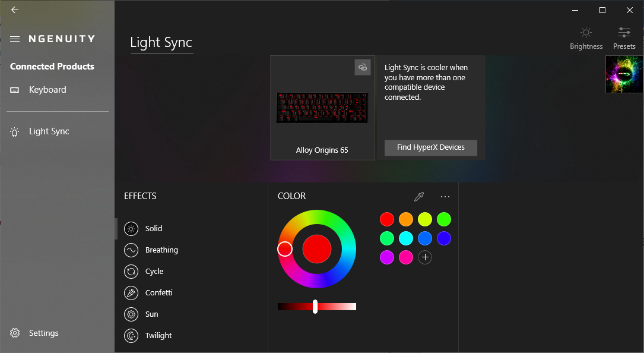This screenshot has height=353, width=644.
Task: Click the Light Sync page title
Action: tap(161, 43)
